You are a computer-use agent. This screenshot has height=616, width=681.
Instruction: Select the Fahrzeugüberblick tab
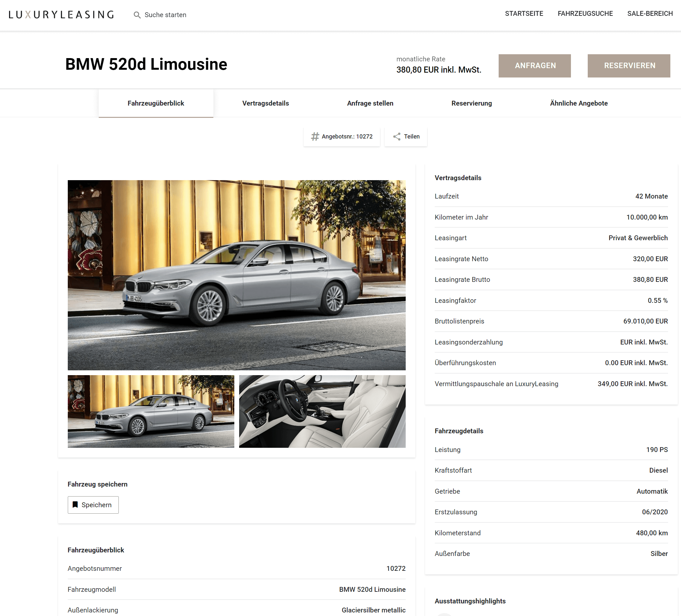(156, 103)
